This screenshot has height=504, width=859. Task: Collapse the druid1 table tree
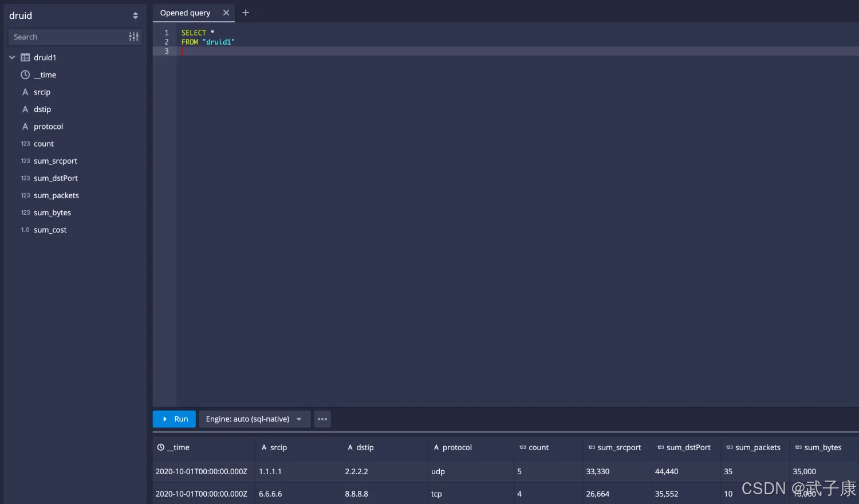click(12, 58)
